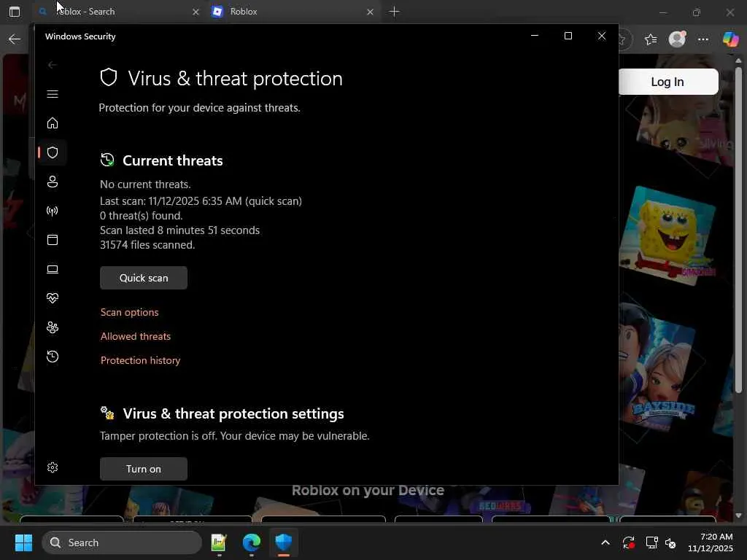Viewport: 747px width, 560px height.
Task: Click 'No current threats.' text
Action: tap(145, 184)
